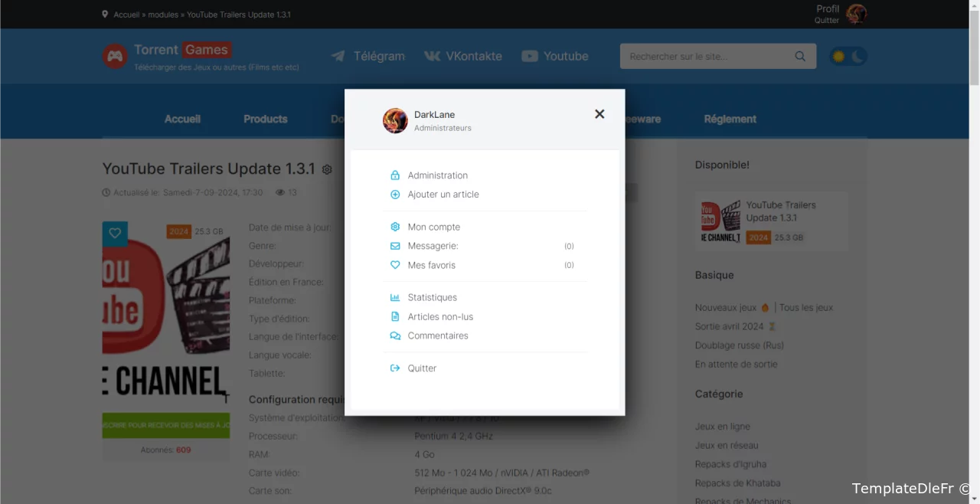The image size is (980, 504).
Task: Open the YouTube Trailers thumbnail in sidebar
Action: click(x=720, y=221)
